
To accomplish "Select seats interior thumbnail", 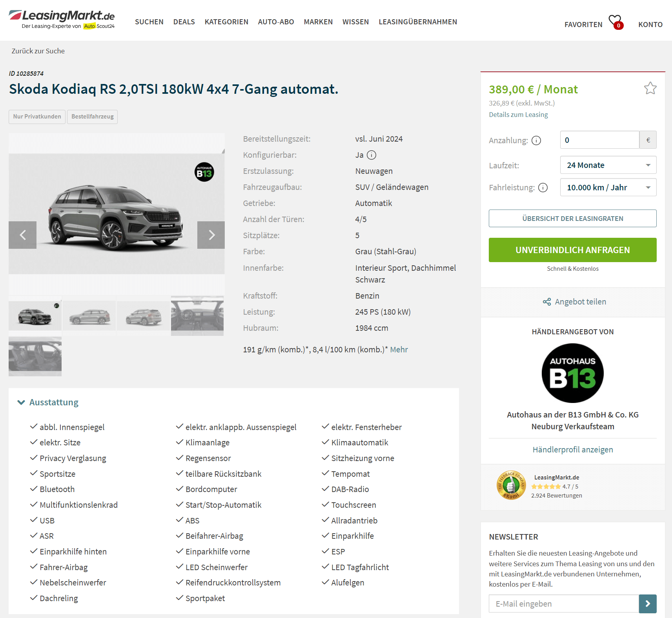I will [35, 356].
